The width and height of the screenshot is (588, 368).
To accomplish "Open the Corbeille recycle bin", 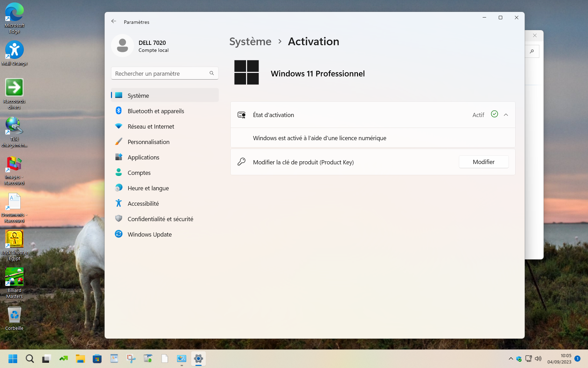I will pos(14,318).
